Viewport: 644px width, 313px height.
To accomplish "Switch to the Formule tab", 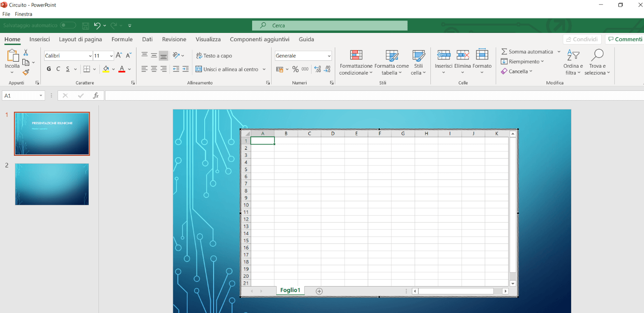I will tap(122, 39).
